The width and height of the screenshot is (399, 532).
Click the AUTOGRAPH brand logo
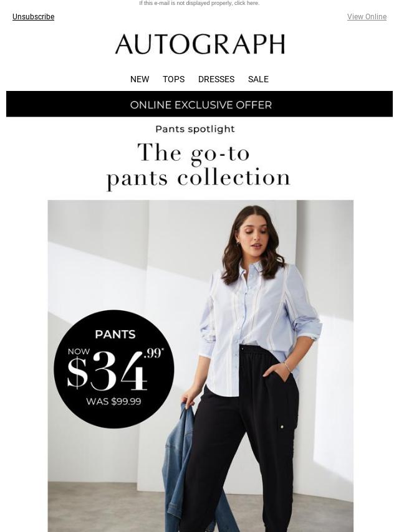[x=199, y=44]
